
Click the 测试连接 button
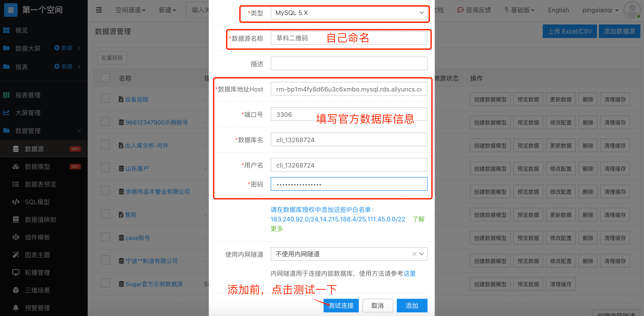click(341, 306)
